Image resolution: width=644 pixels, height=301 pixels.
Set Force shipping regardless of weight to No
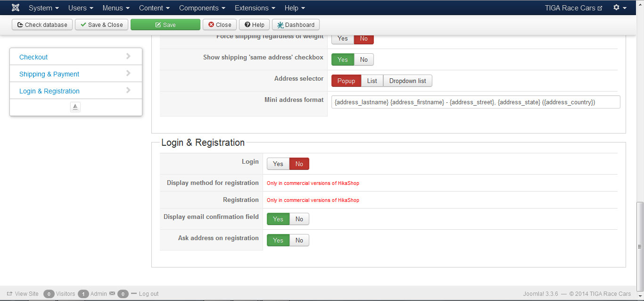point(363,39)
